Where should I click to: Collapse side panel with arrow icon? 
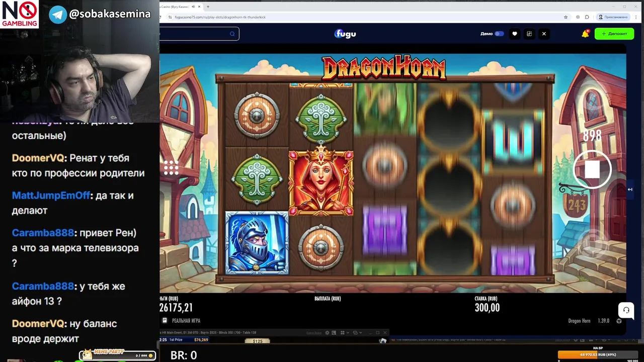coord(630,190)
